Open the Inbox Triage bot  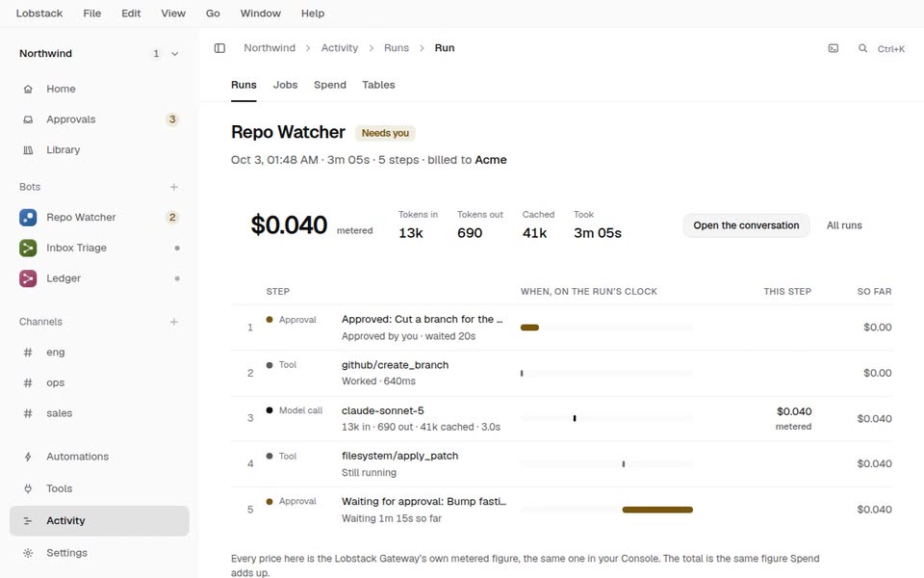[99, 249]
